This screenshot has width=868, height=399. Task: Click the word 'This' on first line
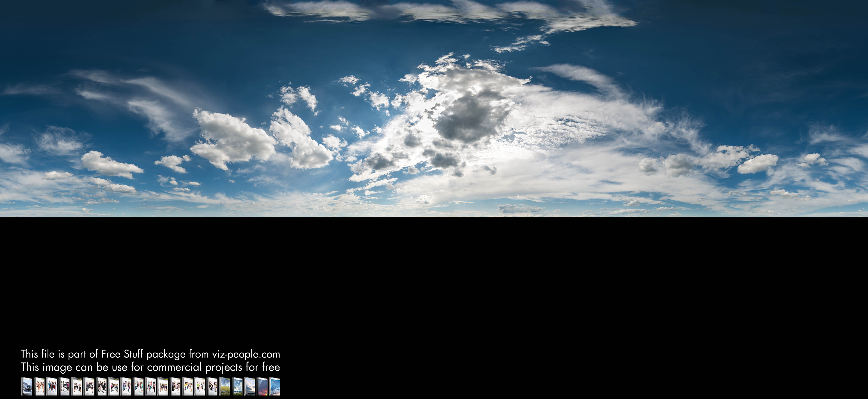click(29, 354)
